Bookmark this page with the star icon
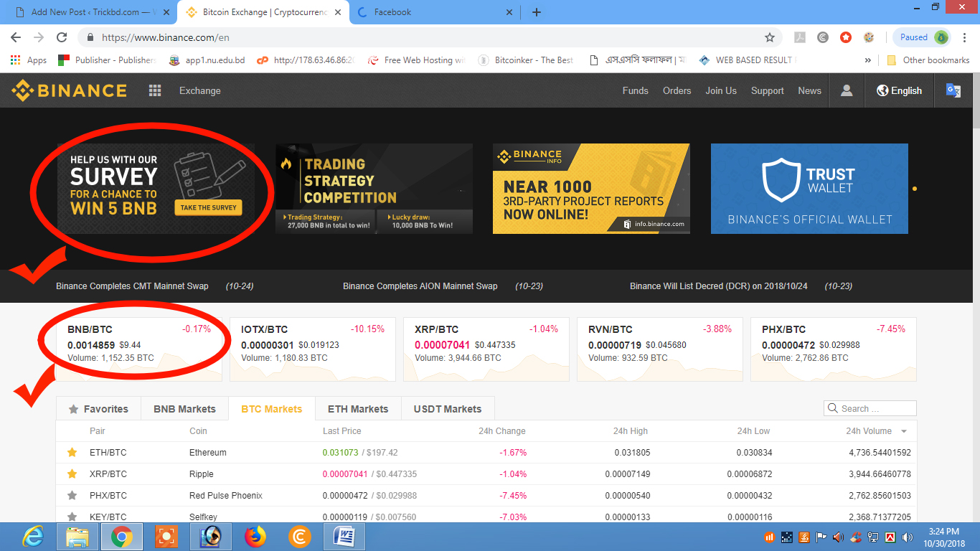This screenshot has width=980, height=551. pyautogui.click(x=770, y=37)
